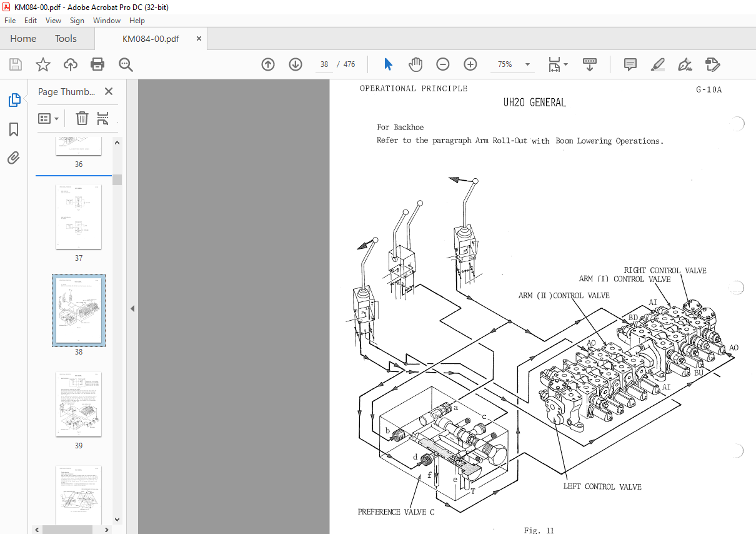Select page 37 thumbnail
The width and height of the screenshot is (756, 534).
pyautogui.click(x=79, y=216)
